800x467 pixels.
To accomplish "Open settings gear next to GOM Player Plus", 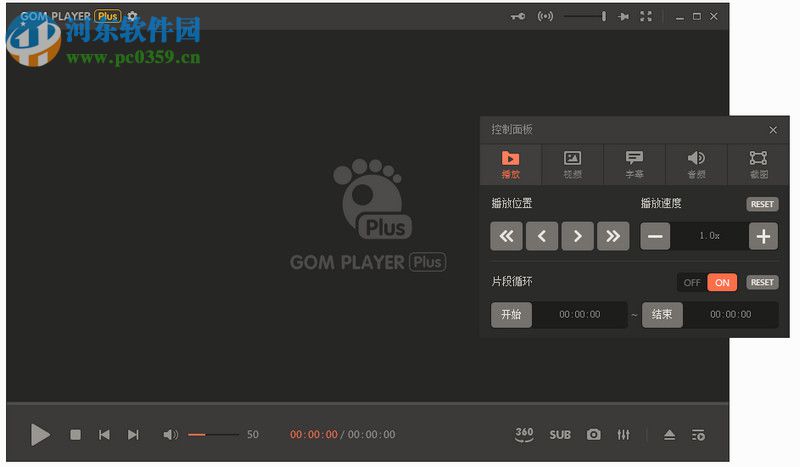I will 132,16.
